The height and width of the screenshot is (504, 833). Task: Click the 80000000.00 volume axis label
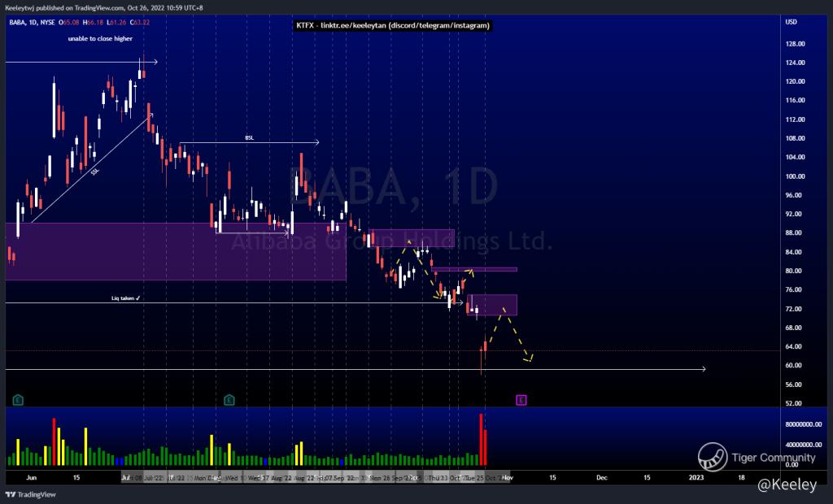pyautogui.click(x=804, y=425)
